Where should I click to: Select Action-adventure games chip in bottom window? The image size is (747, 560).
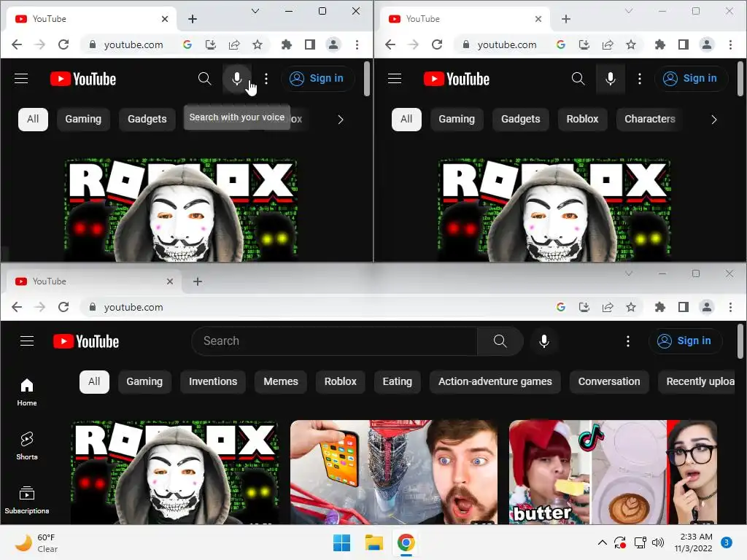[x=495, y=381]
